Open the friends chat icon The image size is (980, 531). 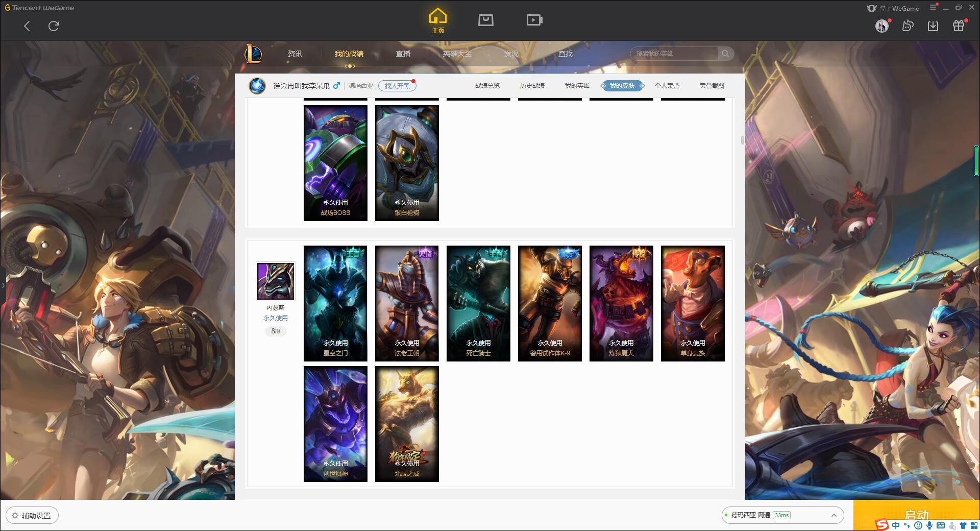tap(908, 26)
